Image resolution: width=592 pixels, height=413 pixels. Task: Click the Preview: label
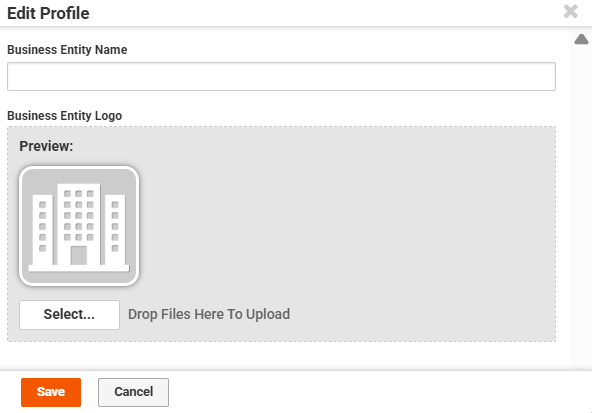[46, 146]
